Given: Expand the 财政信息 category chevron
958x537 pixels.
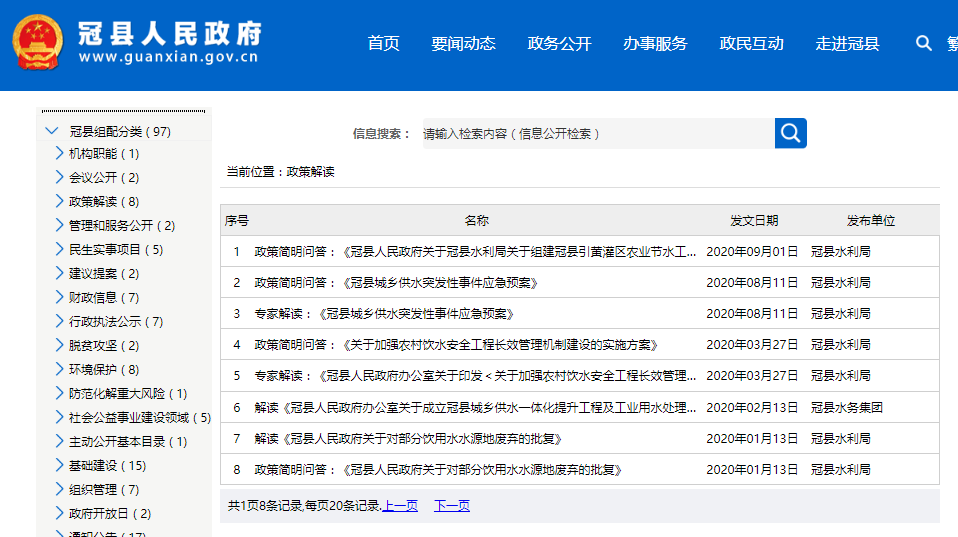Looking at the screenshot, I should 59,298.
